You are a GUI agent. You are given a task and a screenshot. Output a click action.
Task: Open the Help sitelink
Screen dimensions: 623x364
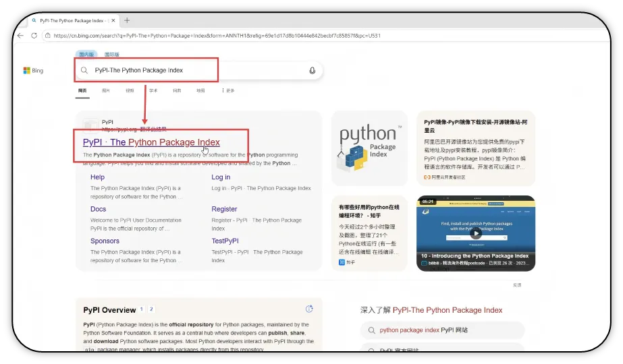(97, 177)
